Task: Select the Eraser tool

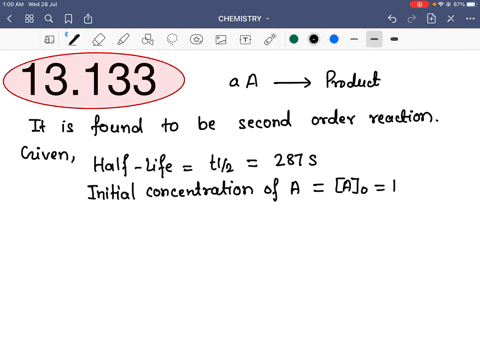Action: click(98, 40)
